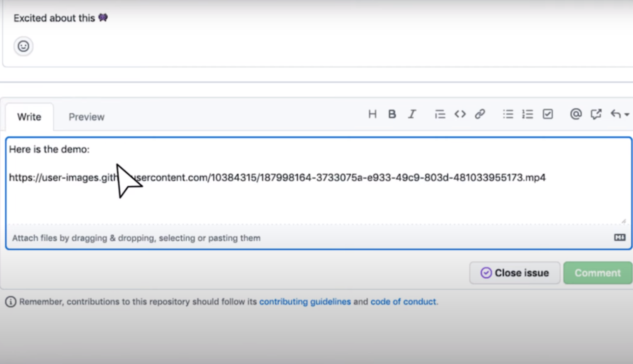Apply bold formatting
The image size is (633, 364).
pos(392,114)
